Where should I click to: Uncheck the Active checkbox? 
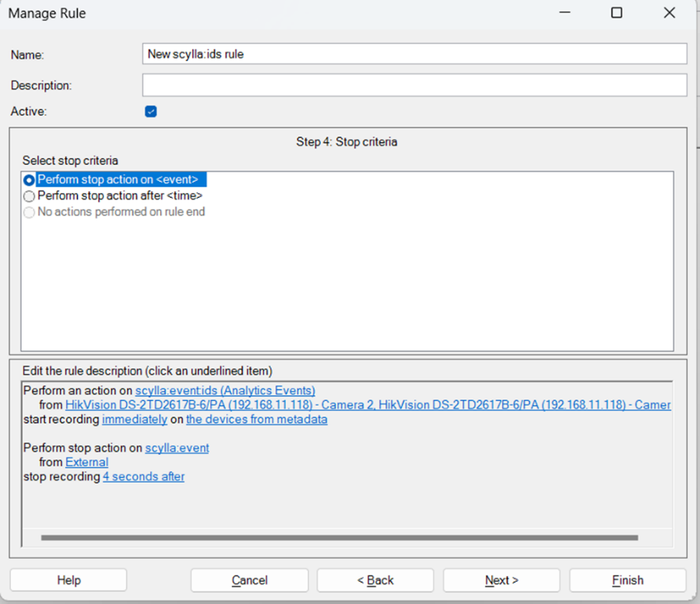point(151,111)
